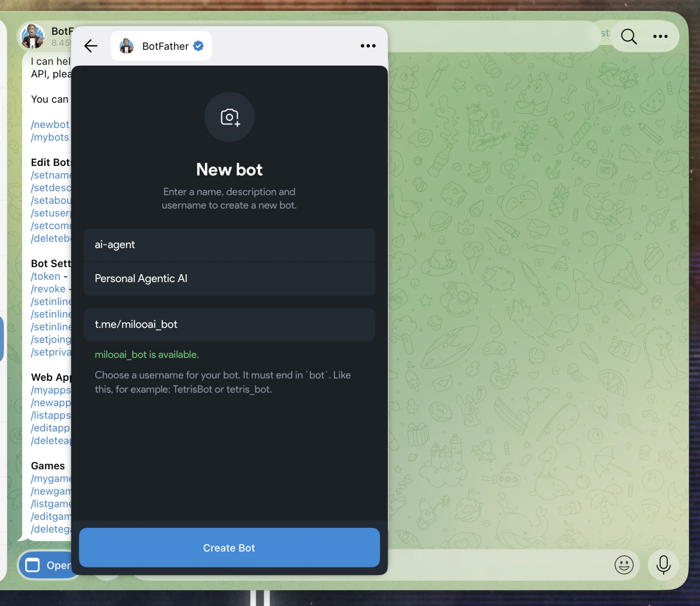
Task: Go back with the arrow in New bot panel
Action: (x=91, y=46)
